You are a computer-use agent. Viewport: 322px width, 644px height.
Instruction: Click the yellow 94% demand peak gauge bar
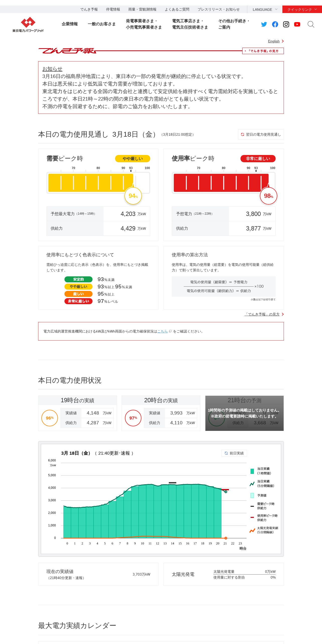click(91, 183)
